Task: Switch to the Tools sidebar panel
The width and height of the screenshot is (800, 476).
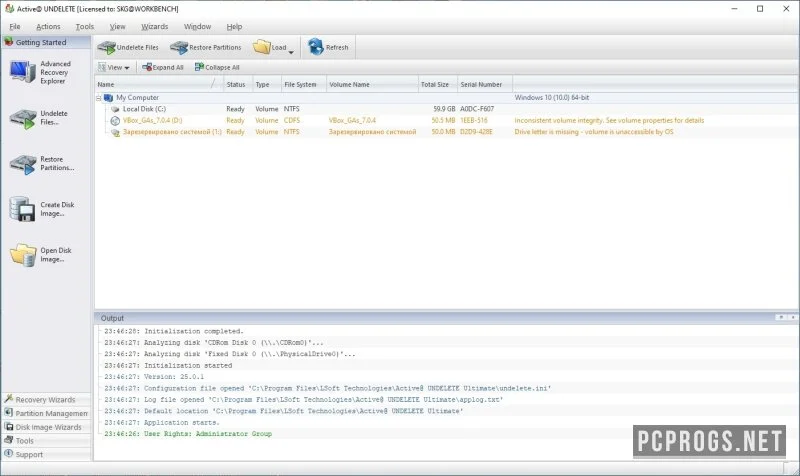Action: 46,441
